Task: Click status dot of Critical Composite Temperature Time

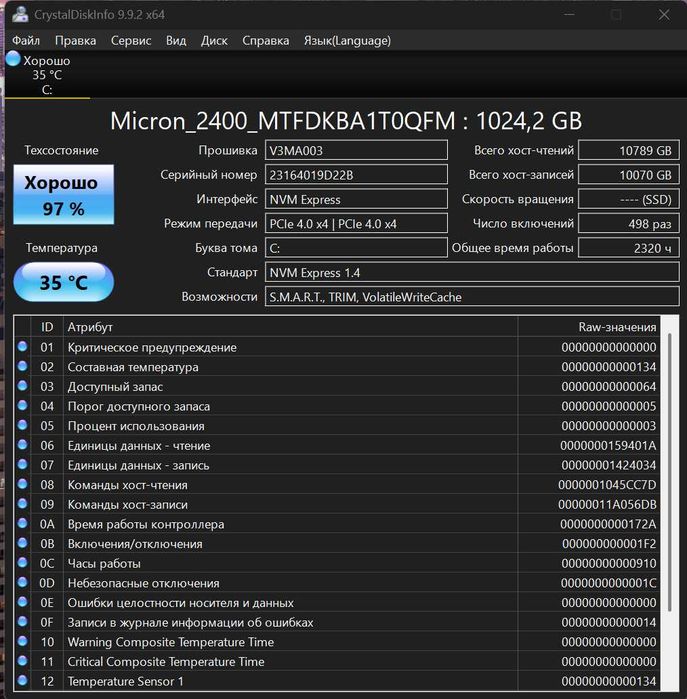Action: pos(22,661)
